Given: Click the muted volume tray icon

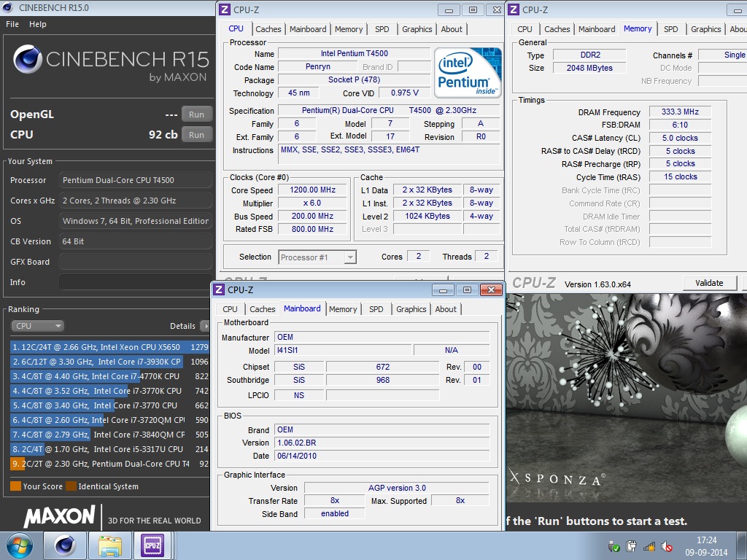Looking at the screenshot, I should pyautogui.click(x=667, y=547).
